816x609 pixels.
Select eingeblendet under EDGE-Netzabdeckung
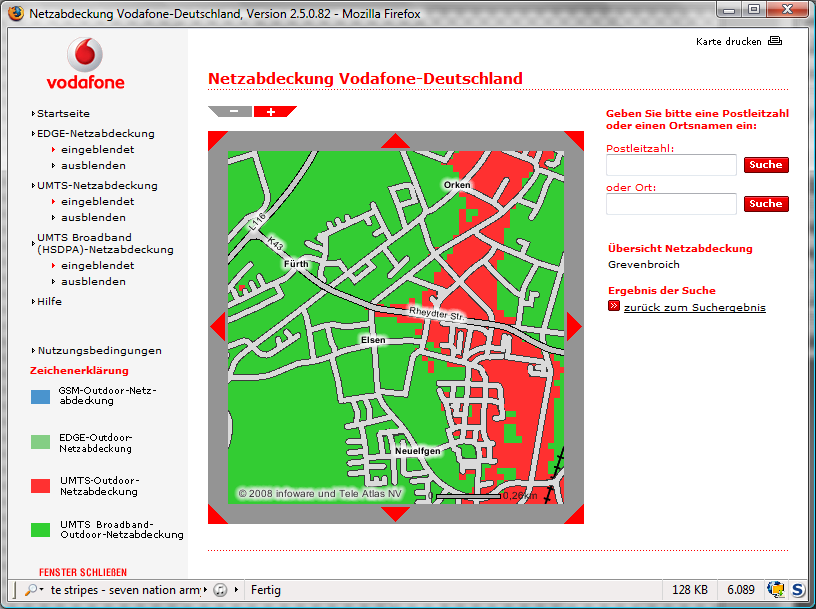(x=97, y=149)
